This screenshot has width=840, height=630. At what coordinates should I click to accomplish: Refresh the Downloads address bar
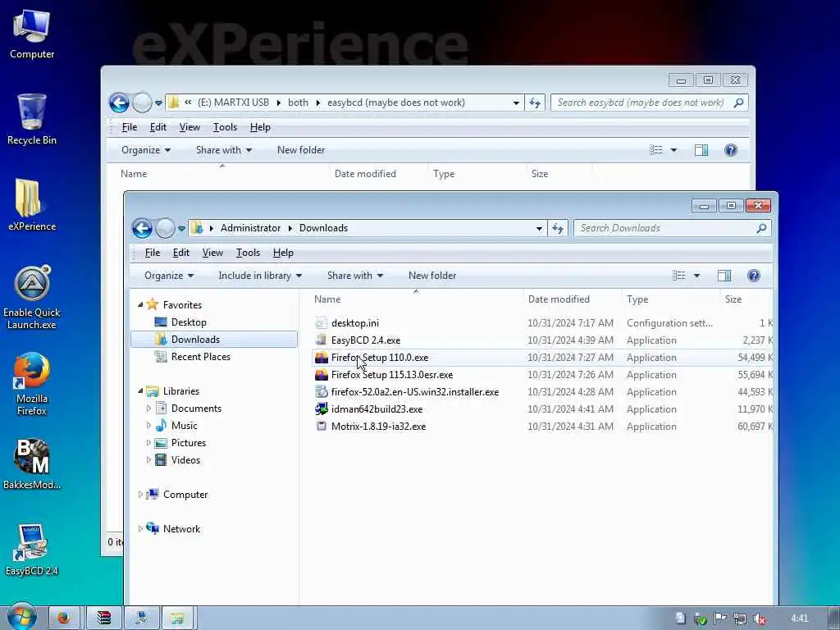[x=558, y=228]
